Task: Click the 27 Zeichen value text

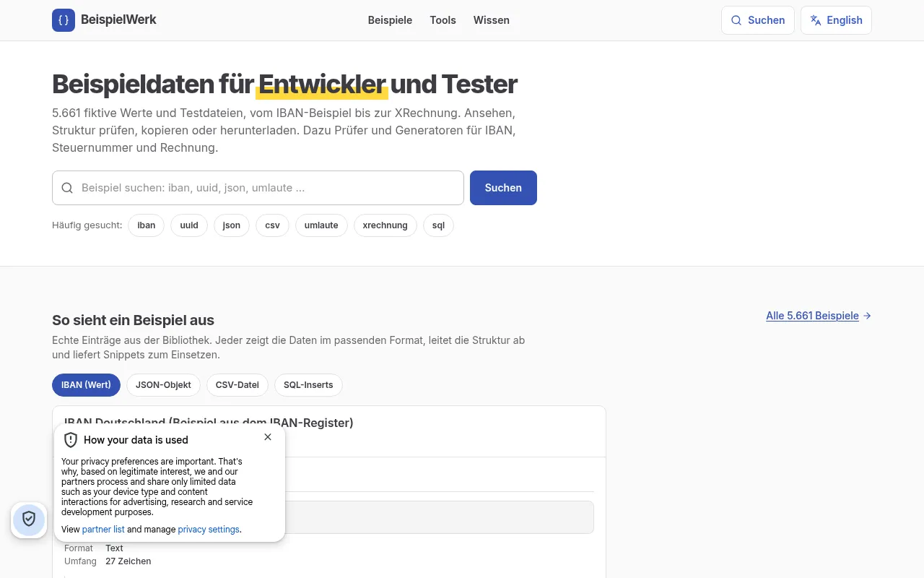Action: pyautogui.click(x=128, y=561)
